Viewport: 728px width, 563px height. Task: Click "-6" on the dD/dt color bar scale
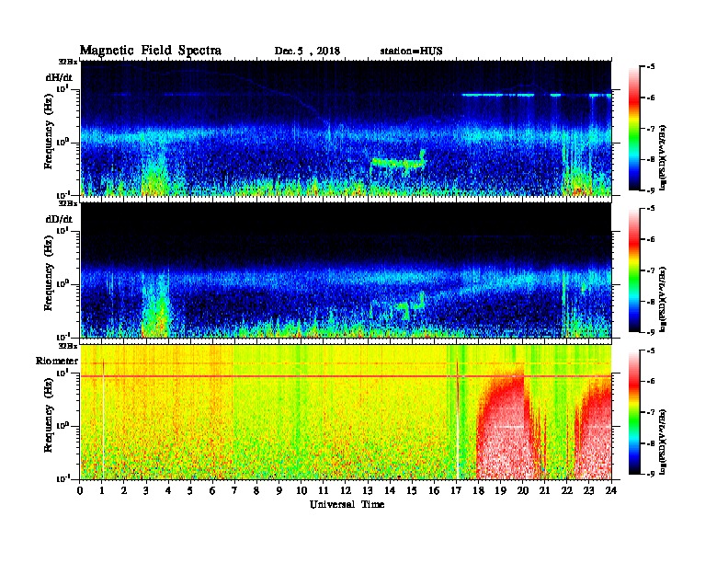pyautogui.click(x=651, y=240)
